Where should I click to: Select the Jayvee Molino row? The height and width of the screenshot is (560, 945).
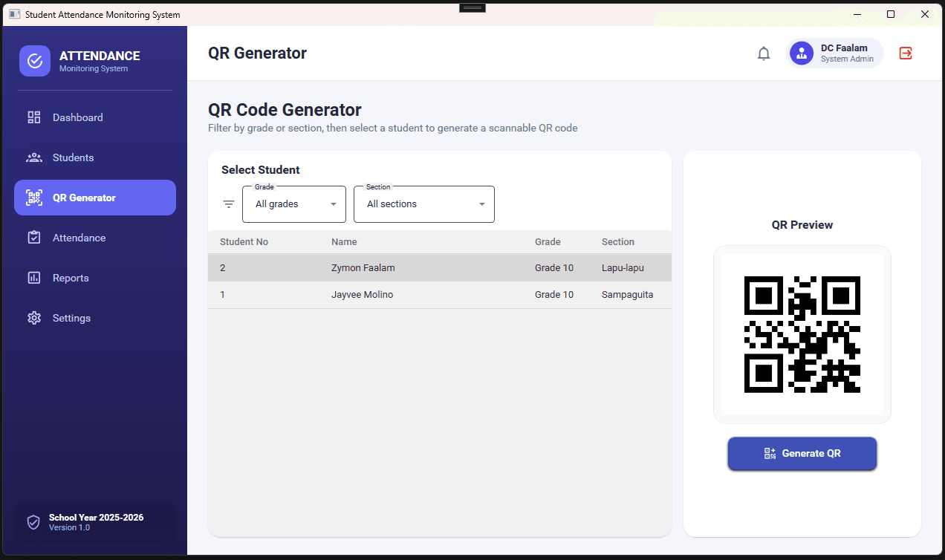(440, 295)
